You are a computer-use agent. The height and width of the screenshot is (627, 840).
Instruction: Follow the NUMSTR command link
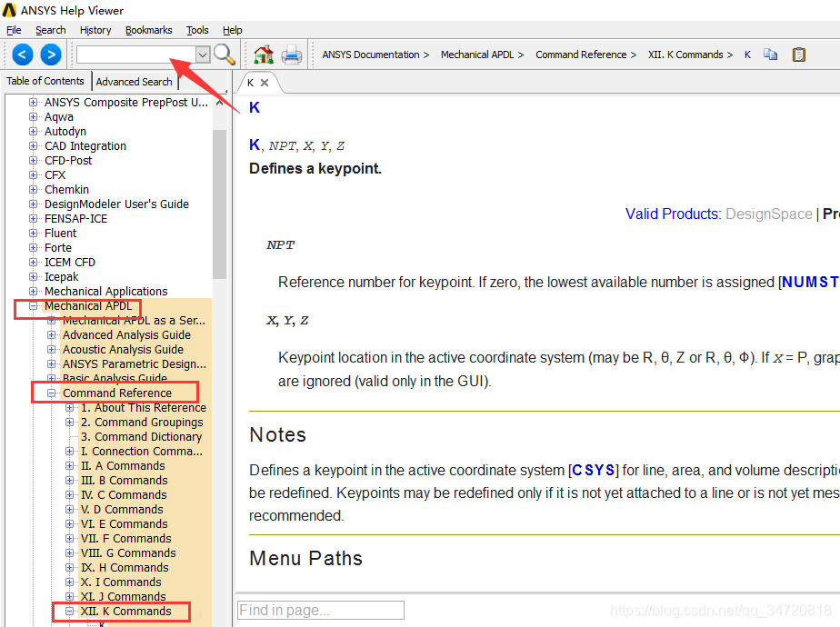coord(810,282)
